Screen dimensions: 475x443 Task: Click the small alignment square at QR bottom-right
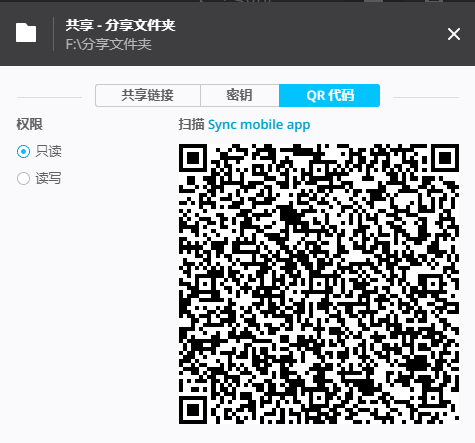[433, 398]
